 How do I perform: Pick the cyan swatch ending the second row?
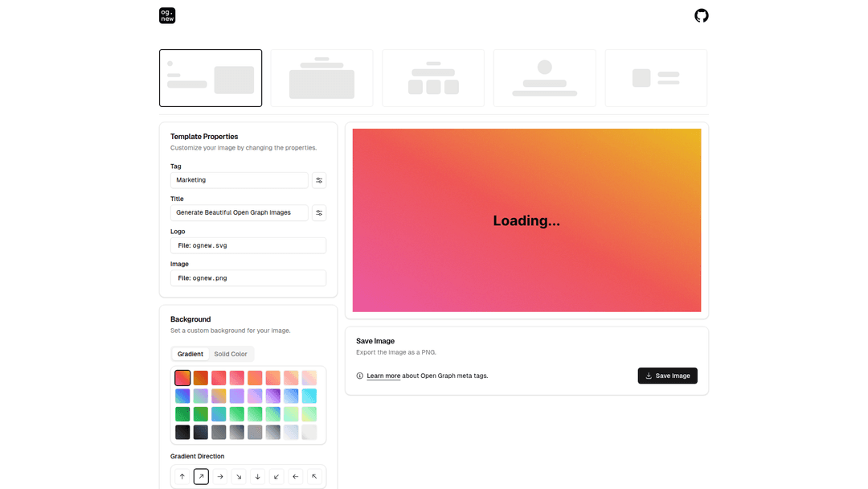[x=309, y=396]
